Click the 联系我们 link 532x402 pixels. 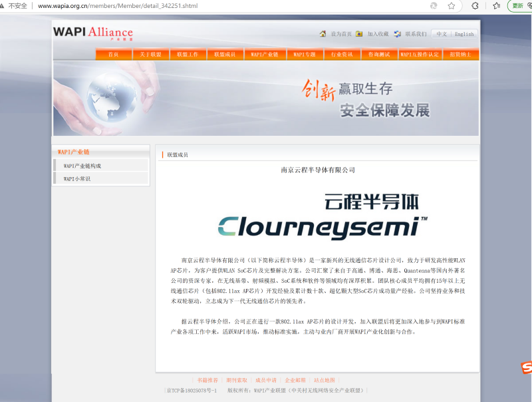[416, 34]
